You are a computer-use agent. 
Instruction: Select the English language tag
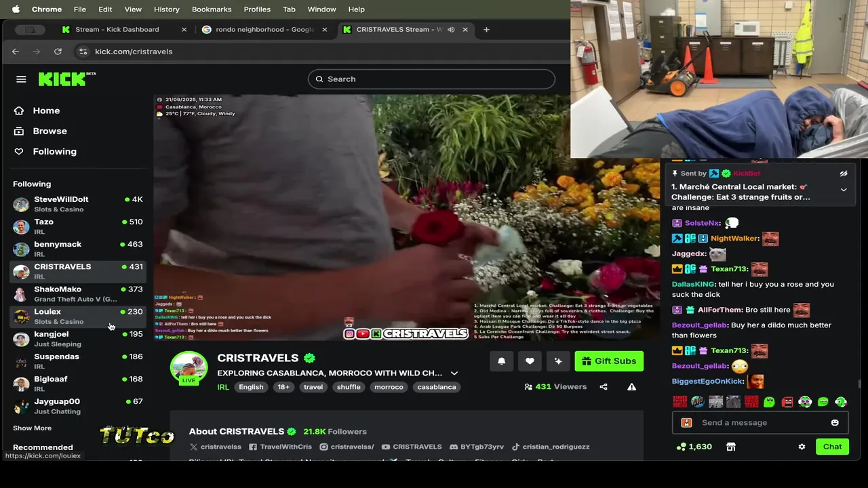click(251, 387)
